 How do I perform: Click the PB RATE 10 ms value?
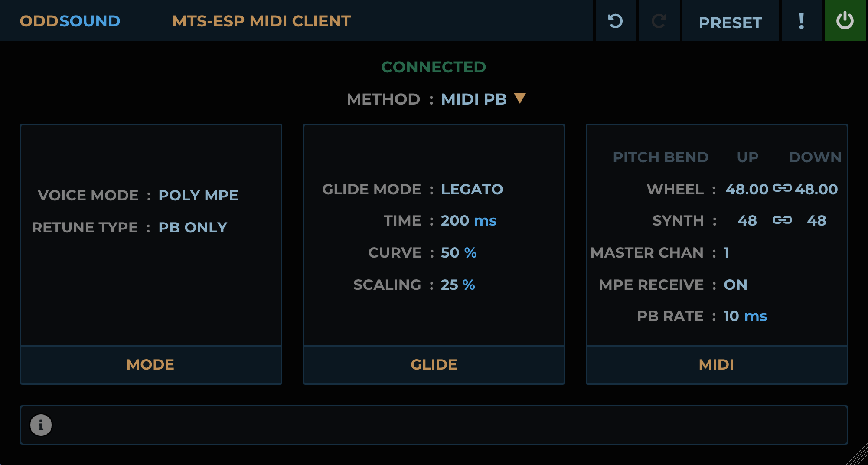pyautogui.click(x=745, y=316)
